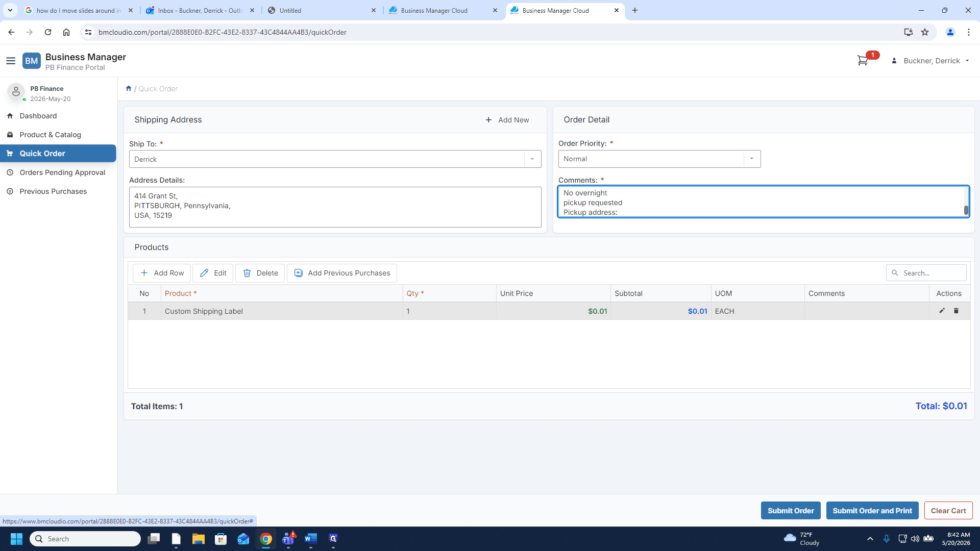Expand the Buckner, Derrick user menu
The width and height of the screenshot is (980, 551).
[931, 61]
